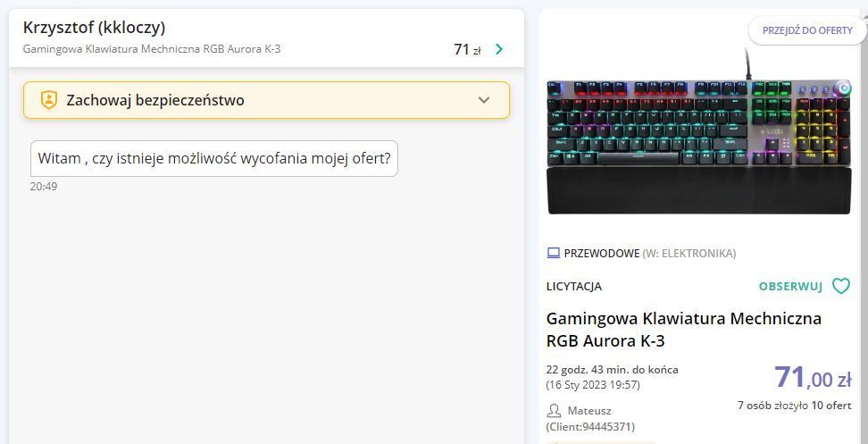Click the conversation header Krzysztof (kkloczy)
Screen dimensions: 868x444
pos(94,27)
